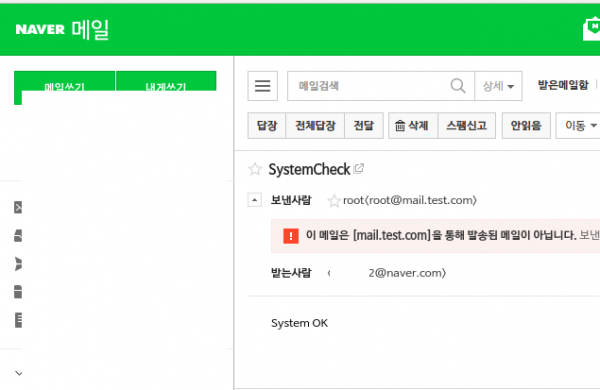The width and height of the screenshot is (600, 390).
Task: Mark as unread with 안읽음
Action: [x=526, y=125]
